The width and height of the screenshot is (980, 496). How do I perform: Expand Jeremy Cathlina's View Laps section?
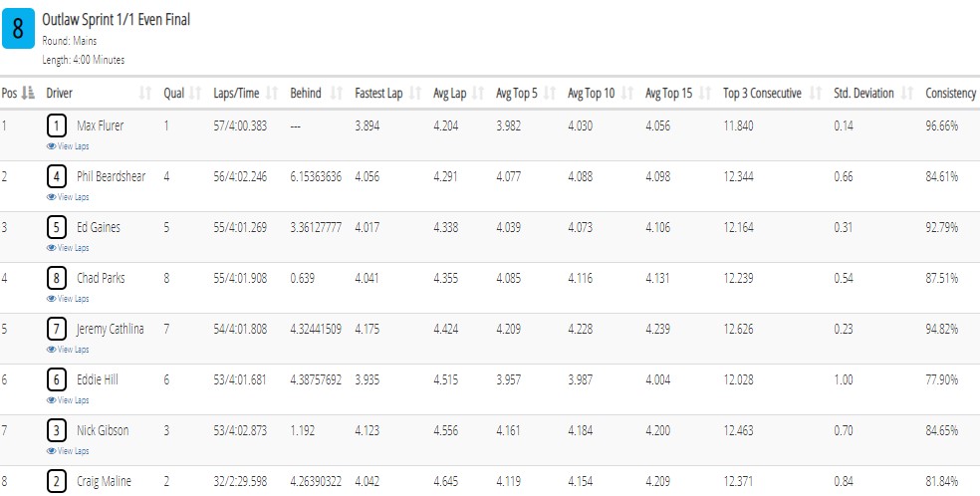pyautogui.click(x=68, y=350)
